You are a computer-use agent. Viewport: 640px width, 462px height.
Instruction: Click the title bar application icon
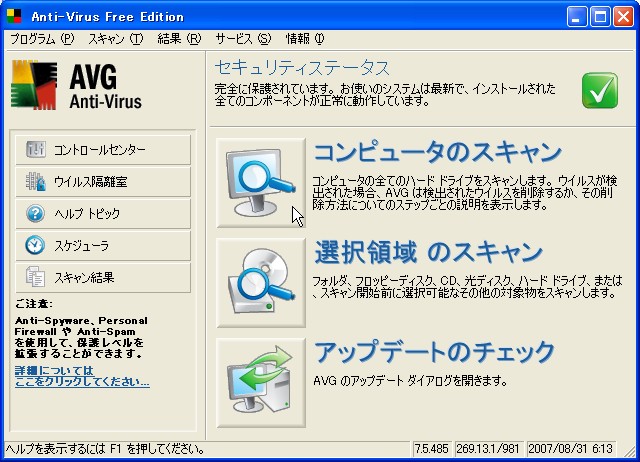point(14,16)
